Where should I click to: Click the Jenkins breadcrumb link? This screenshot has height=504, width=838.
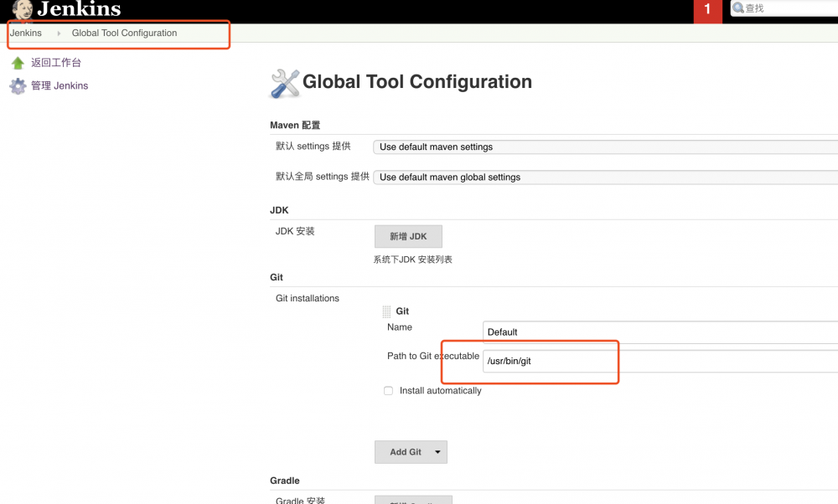pyautogui.click(x=26, y=33)
